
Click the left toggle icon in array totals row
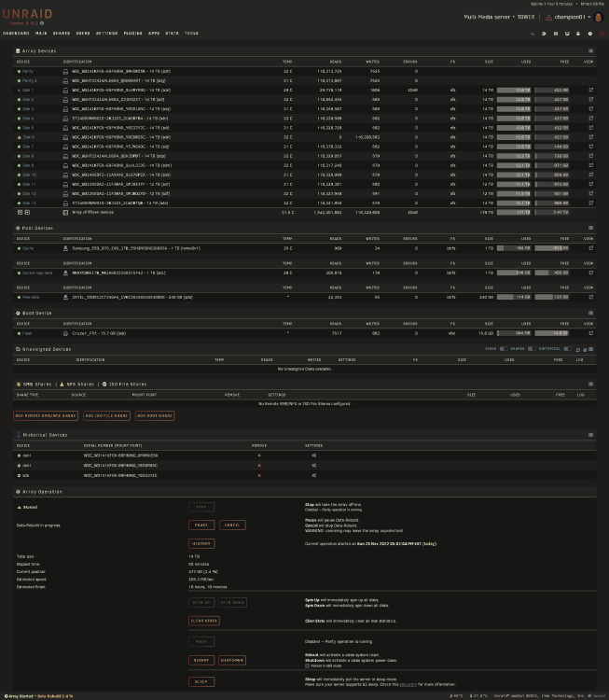point(21,212)
